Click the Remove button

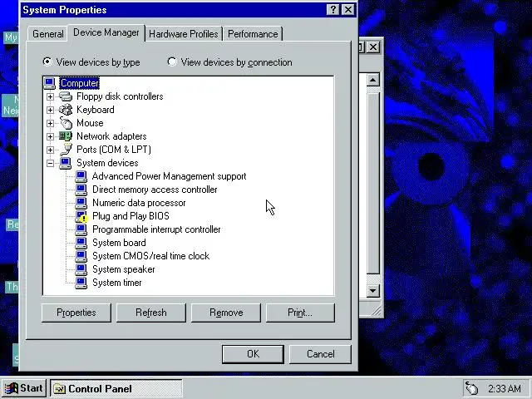click(x=226, y=313)
